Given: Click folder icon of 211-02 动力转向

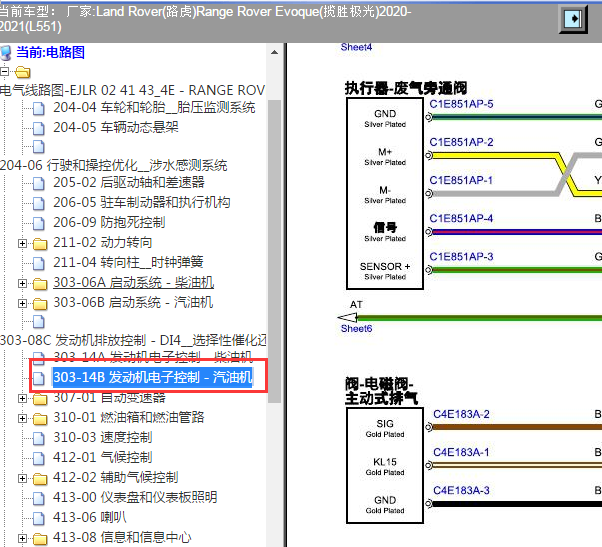Looking at the screenshot, I should pos(40,243).
